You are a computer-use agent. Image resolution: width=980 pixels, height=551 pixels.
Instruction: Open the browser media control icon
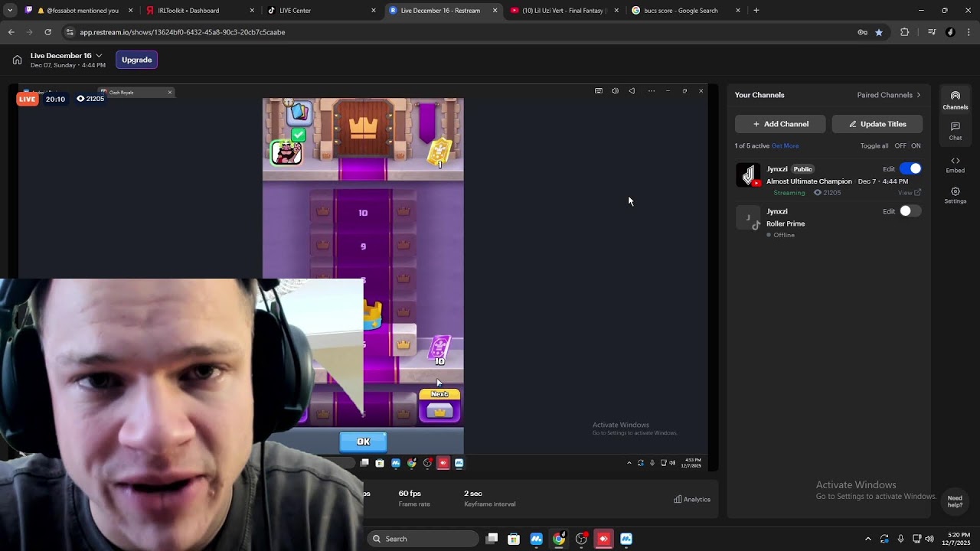(931, 32)
